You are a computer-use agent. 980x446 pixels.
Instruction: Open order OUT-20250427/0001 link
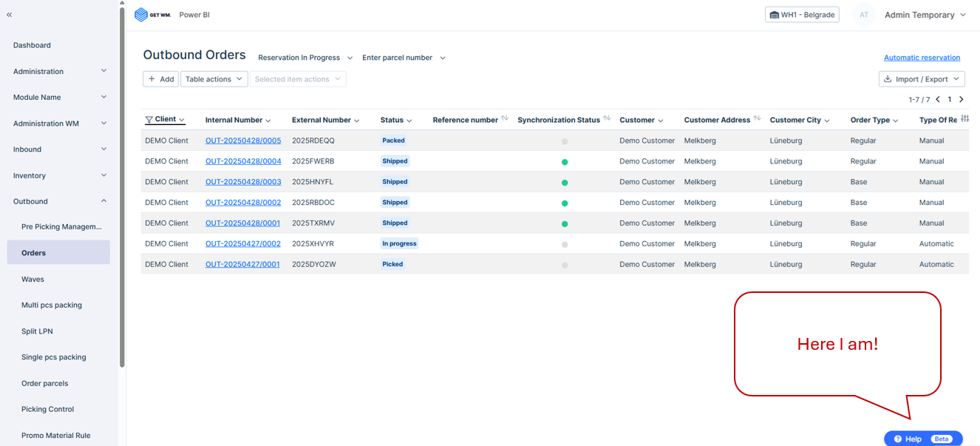coord(242,265)
